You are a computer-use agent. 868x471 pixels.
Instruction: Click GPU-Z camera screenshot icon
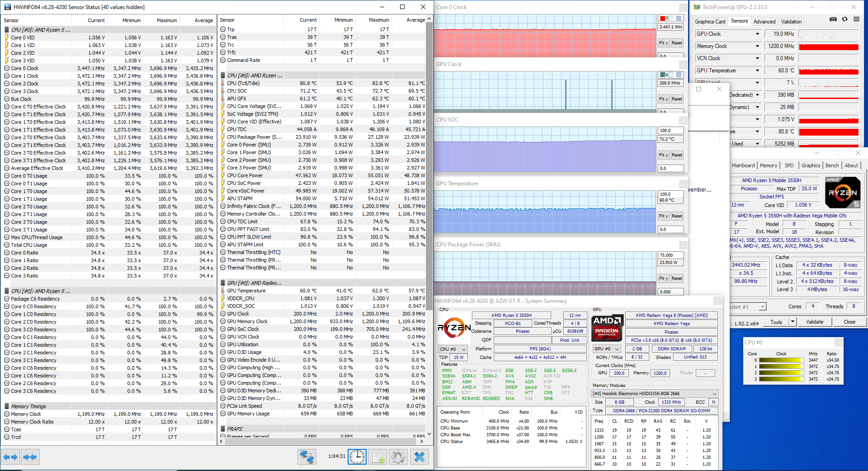(833, 19)
